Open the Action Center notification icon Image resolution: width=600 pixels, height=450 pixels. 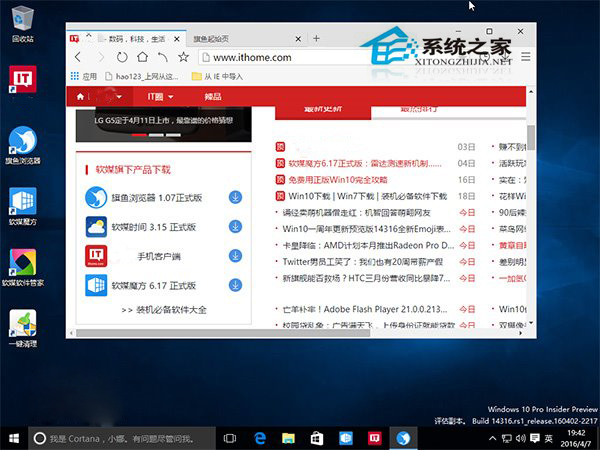click(535, 439)
